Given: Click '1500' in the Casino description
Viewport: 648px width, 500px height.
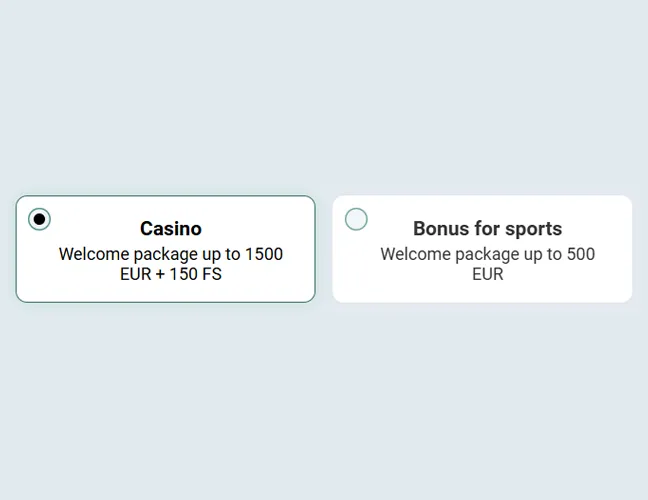Looking at the screenshot, I should pyautogui.click(x=264, y=254).
